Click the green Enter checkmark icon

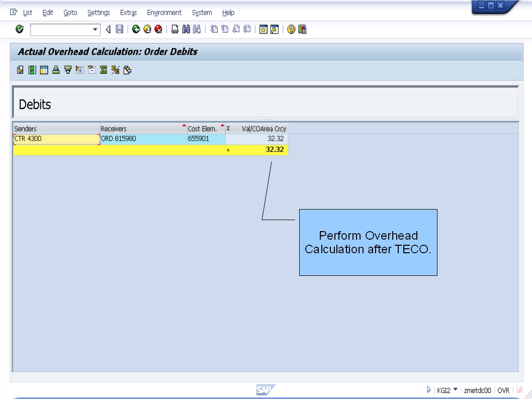pyautogui.click(x=20, y=29)
